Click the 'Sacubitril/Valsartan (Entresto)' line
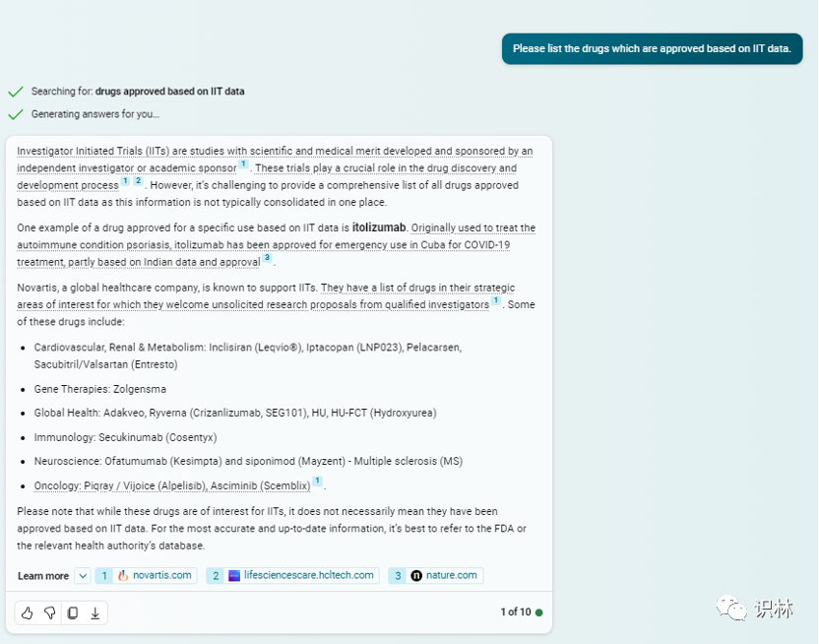 coord(105,364)
